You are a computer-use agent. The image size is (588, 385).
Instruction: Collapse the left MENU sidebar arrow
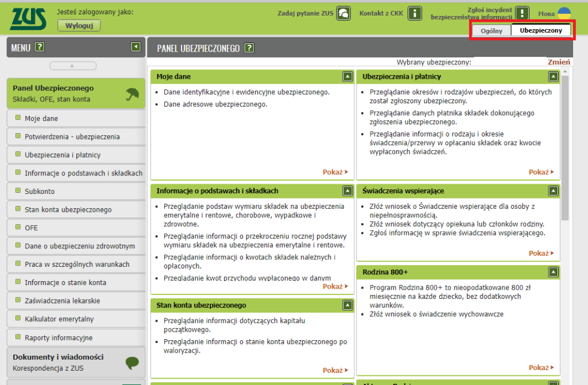pyautogui.click(x=136, y=47)
